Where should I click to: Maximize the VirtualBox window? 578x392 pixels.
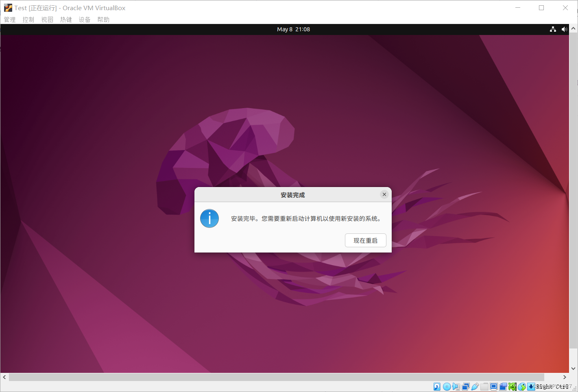[541, 8]
